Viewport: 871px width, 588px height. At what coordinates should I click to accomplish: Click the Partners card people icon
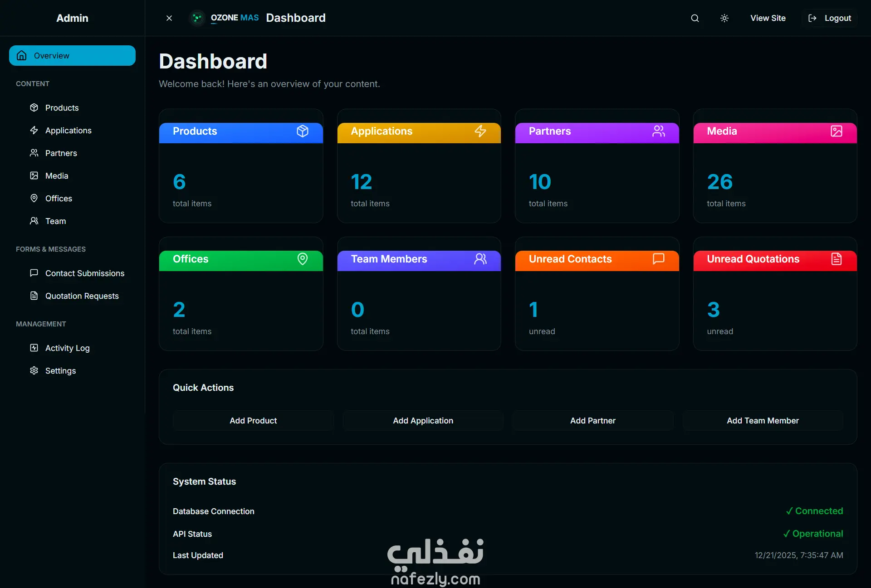[658, 131]
